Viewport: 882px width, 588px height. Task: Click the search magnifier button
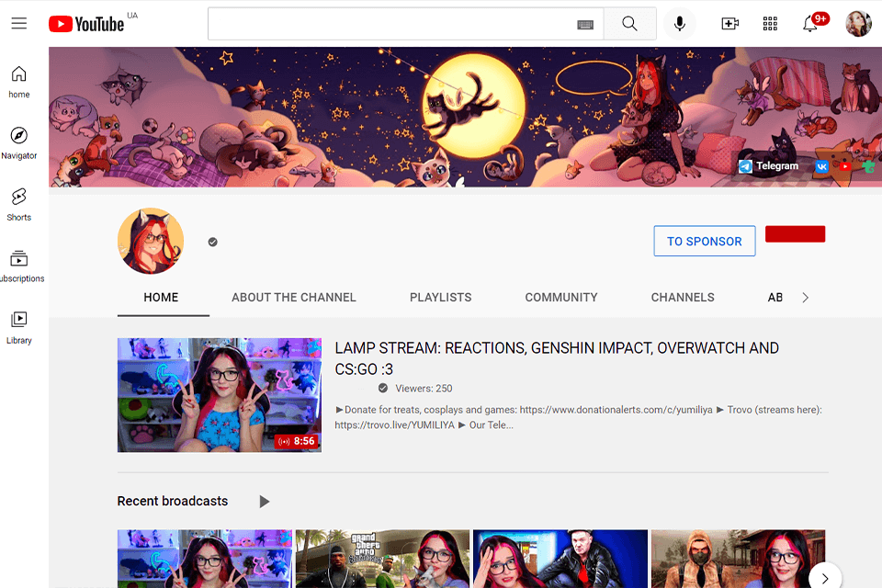coord(630,24)
